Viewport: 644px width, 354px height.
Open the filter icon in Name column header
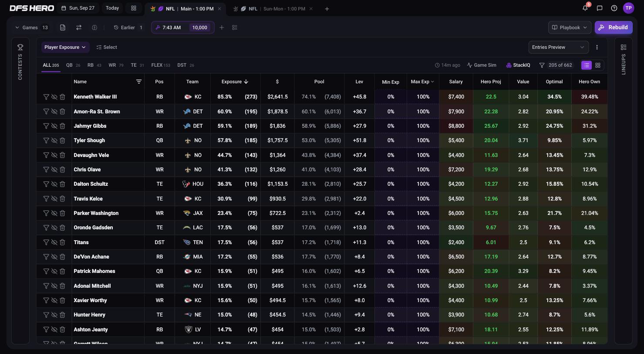click(139, 82)
